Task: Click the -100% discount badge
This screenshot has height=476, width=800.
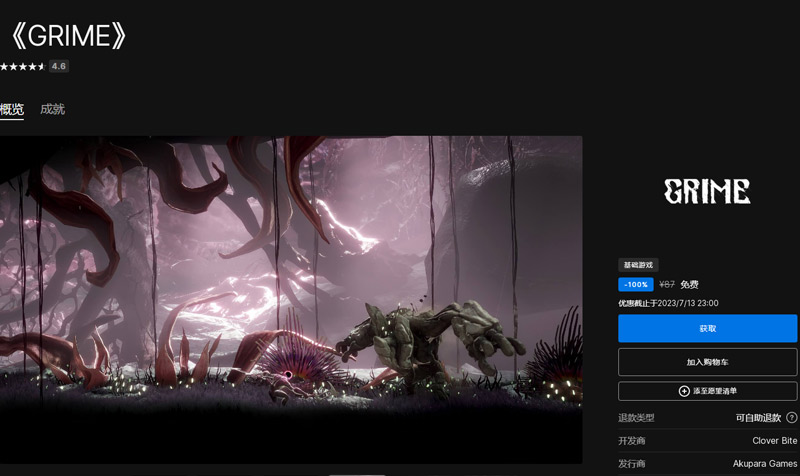Action: 636,285
